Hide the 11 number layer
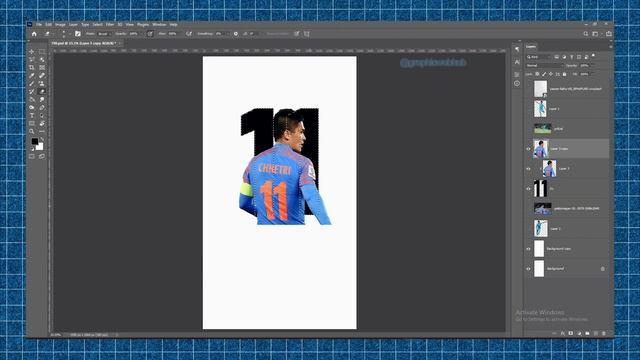640x360 pixels. click(x=528, y=189)
